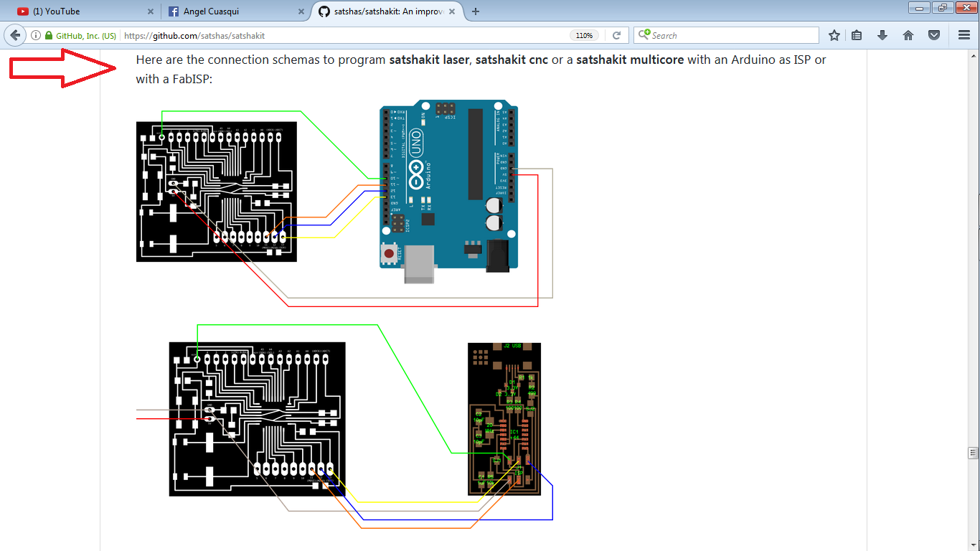
Task: Go to the Firefox home page
Action: (908, 35)
